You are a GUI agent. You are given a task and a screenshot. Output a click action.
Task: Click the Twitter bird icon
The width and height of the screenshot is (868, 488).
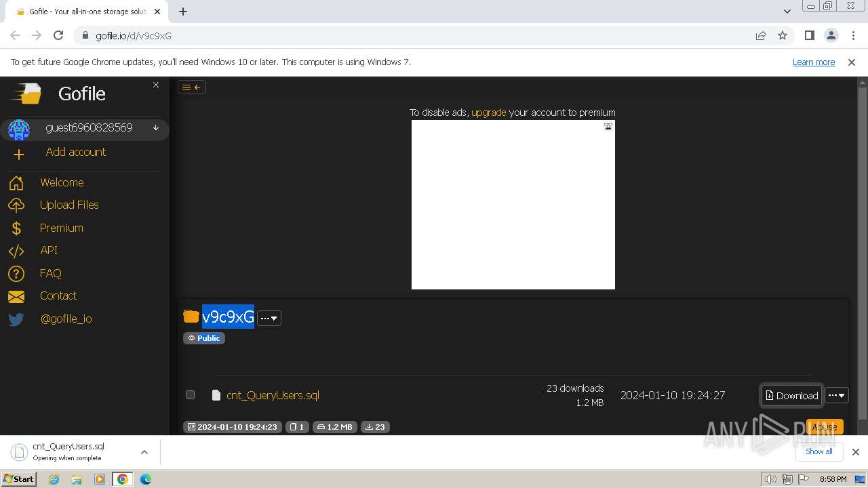16,319
